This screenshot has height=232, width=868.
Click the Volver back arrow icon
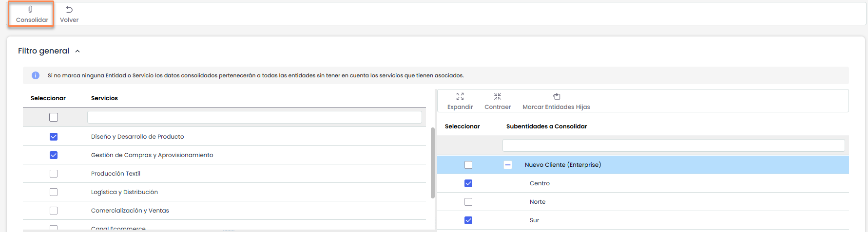[x=69, y=10]
